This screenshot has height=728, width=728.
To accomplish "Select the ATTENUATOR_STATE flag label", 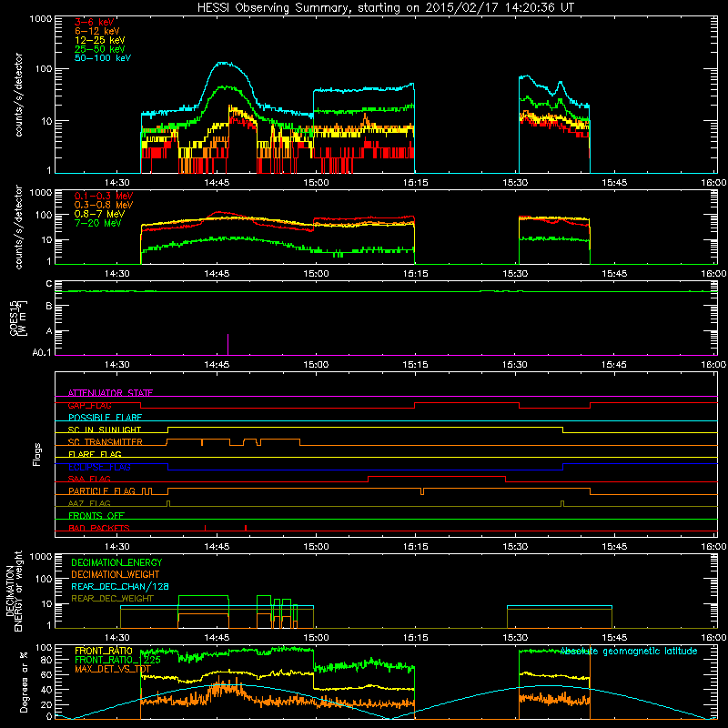I will [110, 393].
